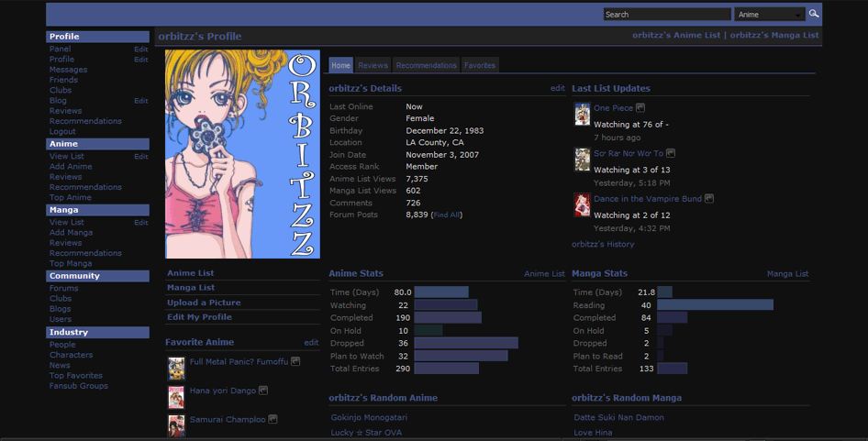Click the search magnifier icon
This screenshot has width=868, height=441.
(813, 14)
